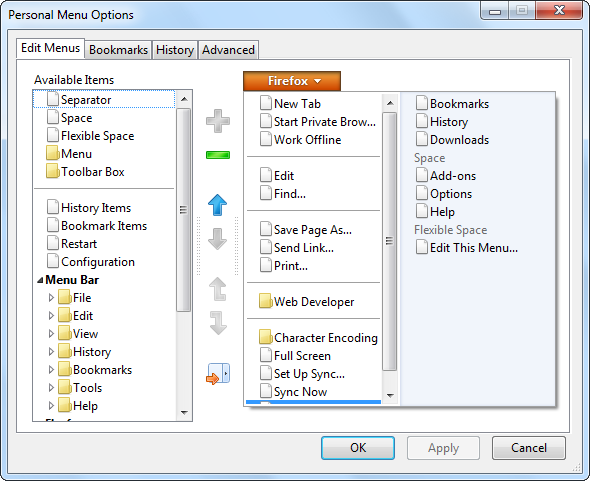Switch to the Edit Menus tab

coord(50,48)
